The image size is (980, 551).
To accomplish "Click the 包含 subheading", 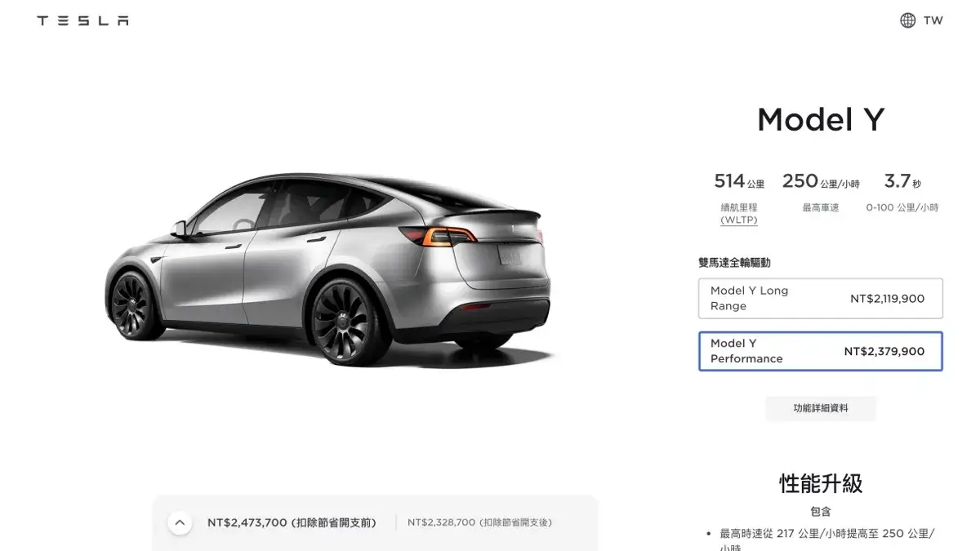I will (x=821, y=512).
